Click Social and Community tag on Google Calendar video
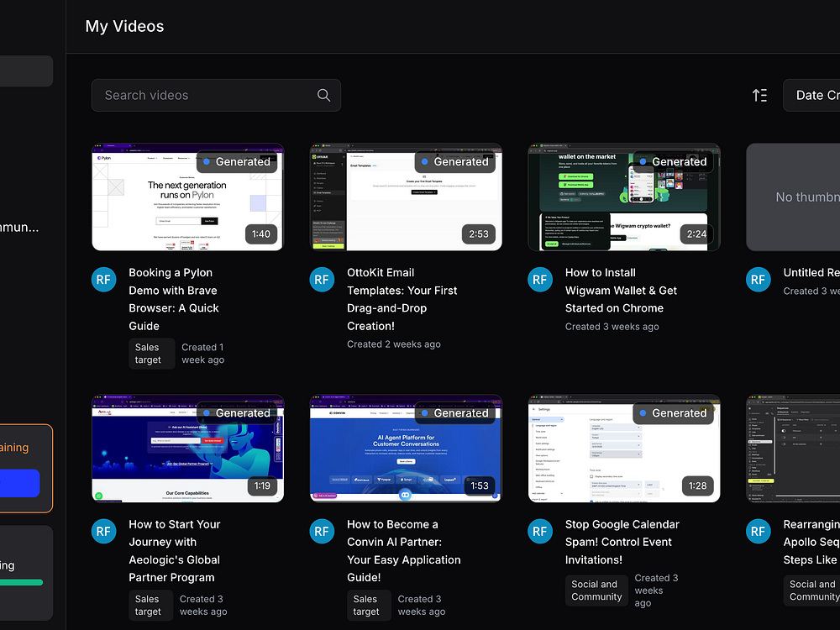 pos(596,591)
